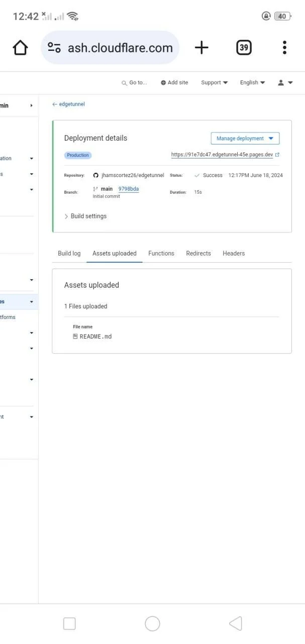This screenshot has height=644, width=305.
Task: Open the user account profile menu
Action: (285, 83)
